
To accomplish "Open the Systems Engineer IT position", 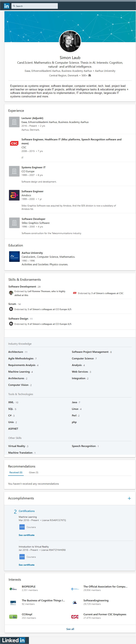I will pos(34,167).
